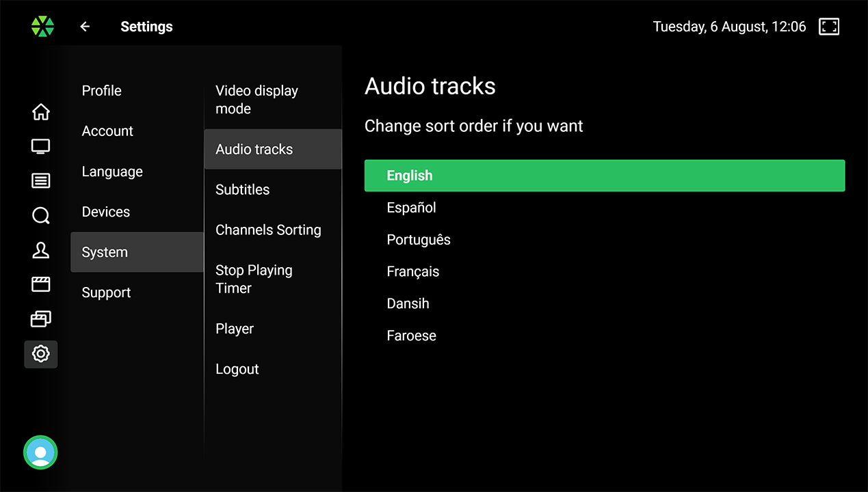Toggle fullscreen using top-right icon
The image size is (868, 492).
click(x=829, y=27)
